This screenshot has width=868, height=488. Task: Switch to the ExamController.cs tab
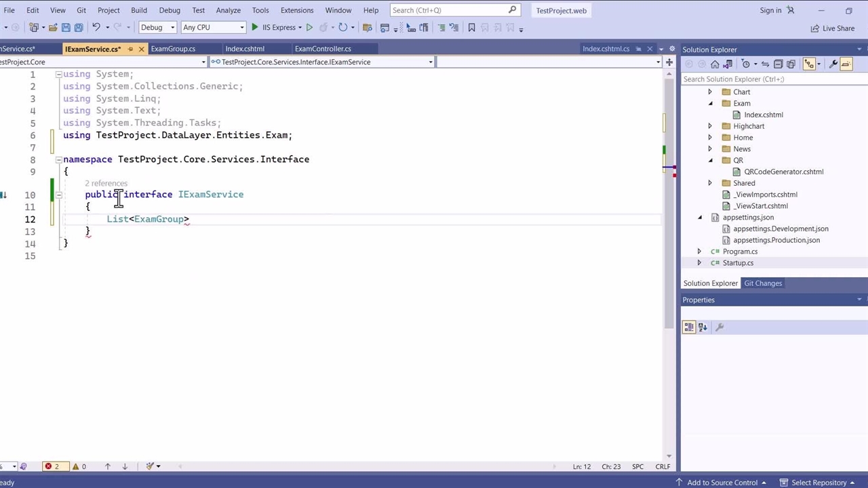(323, 49)
